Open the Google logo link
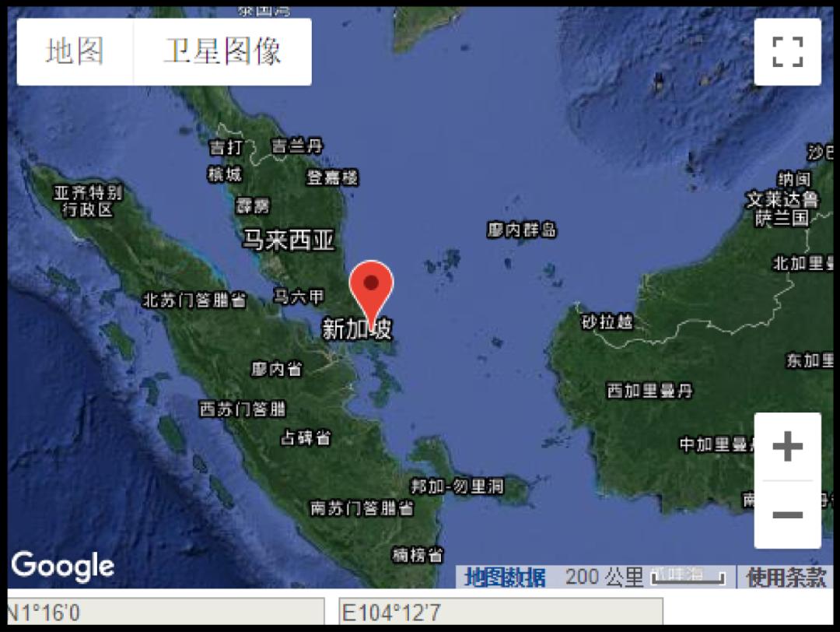This screenshot has height=632, width=840. click(63, 566)
